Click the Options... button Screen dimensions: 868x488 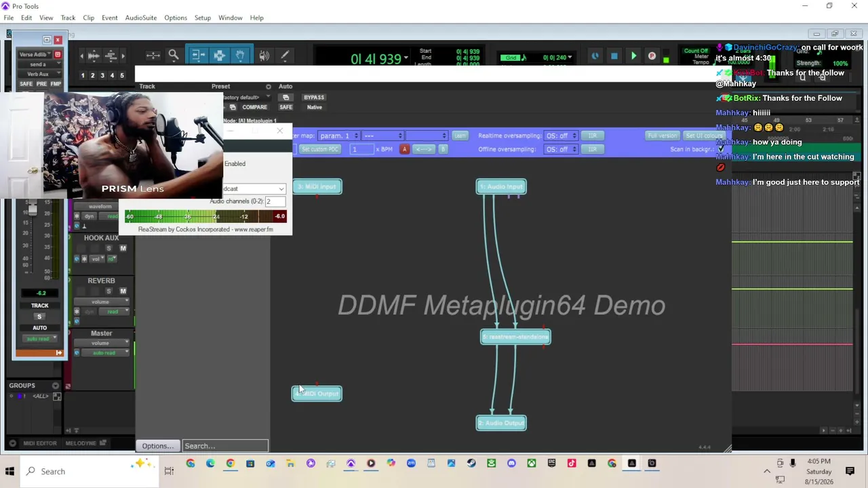[x=158, y=446]
